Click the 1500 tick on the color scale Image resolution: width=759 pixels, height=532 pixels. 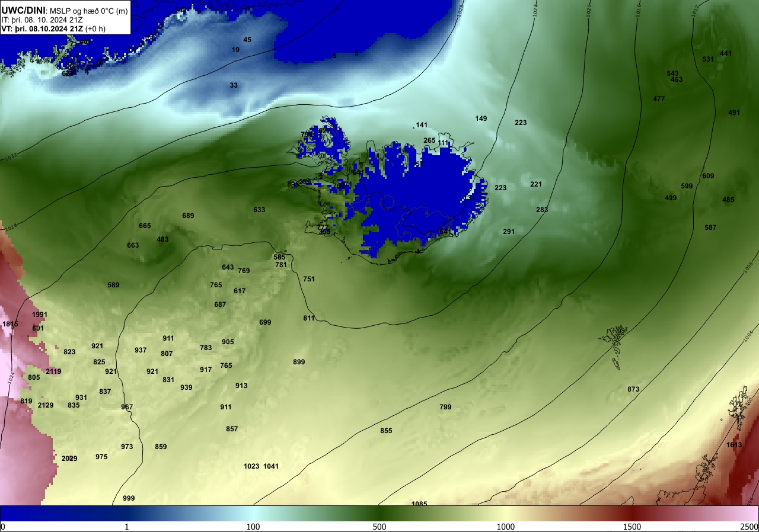[x=632, y=527]
